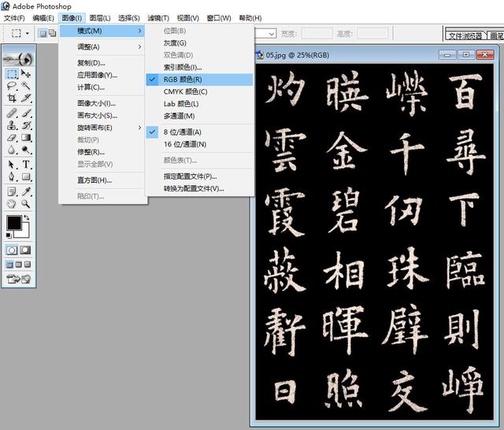Select the Move tool
504x430 pixels.
coord(26,74)
